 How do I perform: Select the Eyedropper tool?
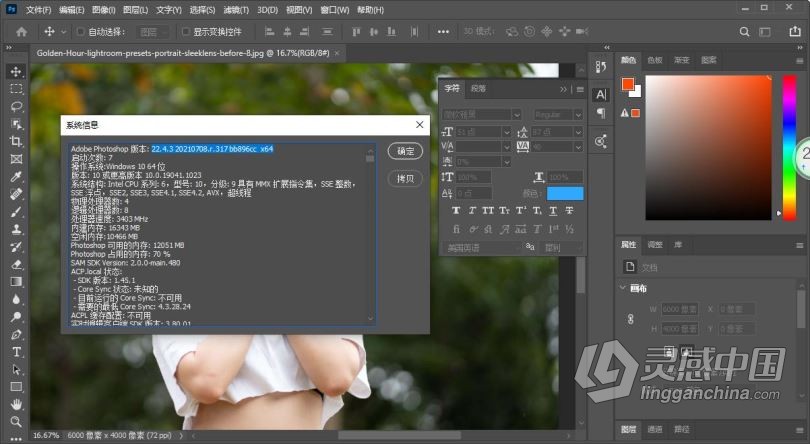[x=16, y=177]
